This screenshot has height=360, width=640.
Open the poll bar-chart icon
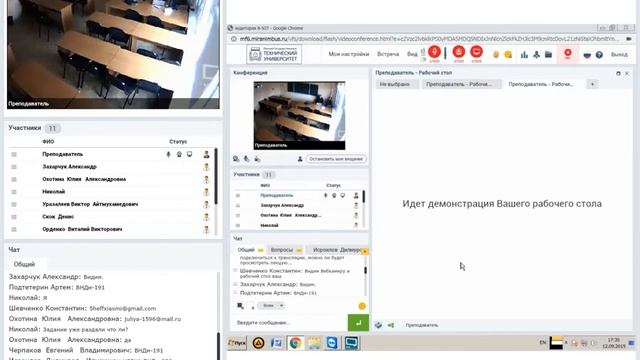coord(524,55)
